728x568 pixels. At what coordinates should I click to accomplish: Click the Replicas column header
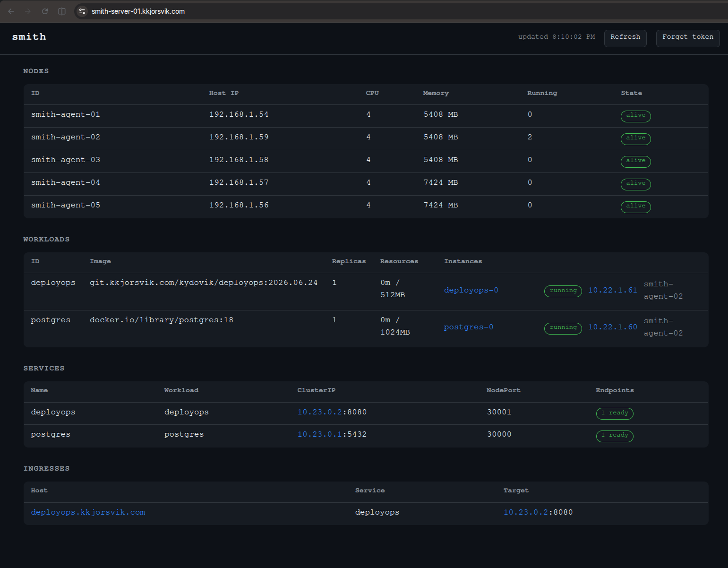(x=349, y=261)
